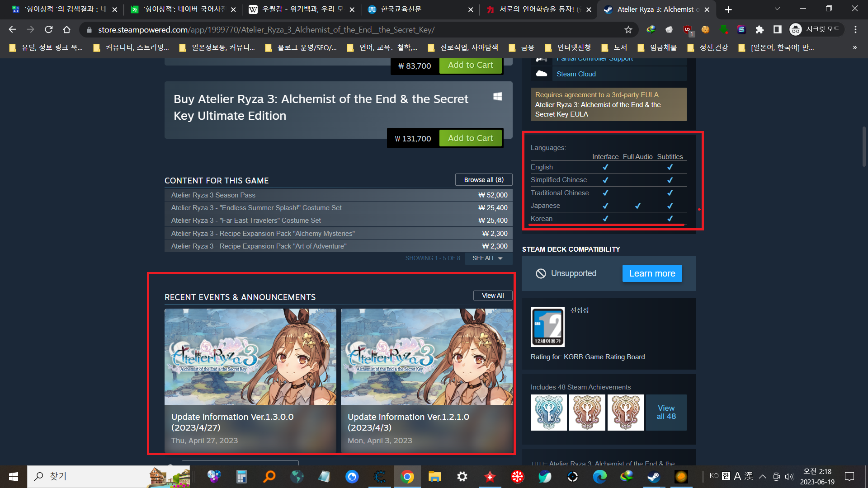
Task: Open the "Endless Summer Splash!" Costume Set DLC
Action: coord(339,208)
